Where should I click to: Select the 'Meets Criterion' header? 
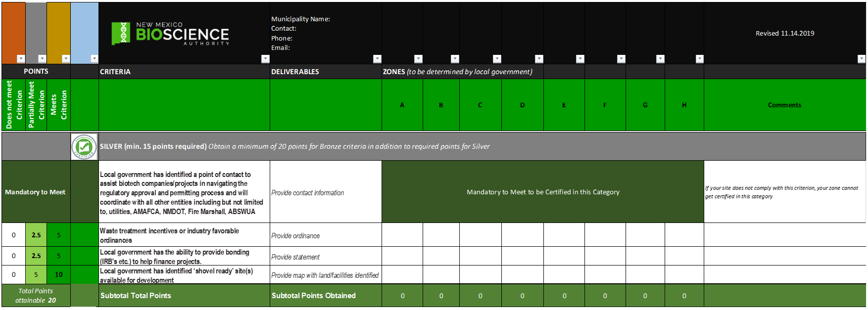tap(59, 105)
